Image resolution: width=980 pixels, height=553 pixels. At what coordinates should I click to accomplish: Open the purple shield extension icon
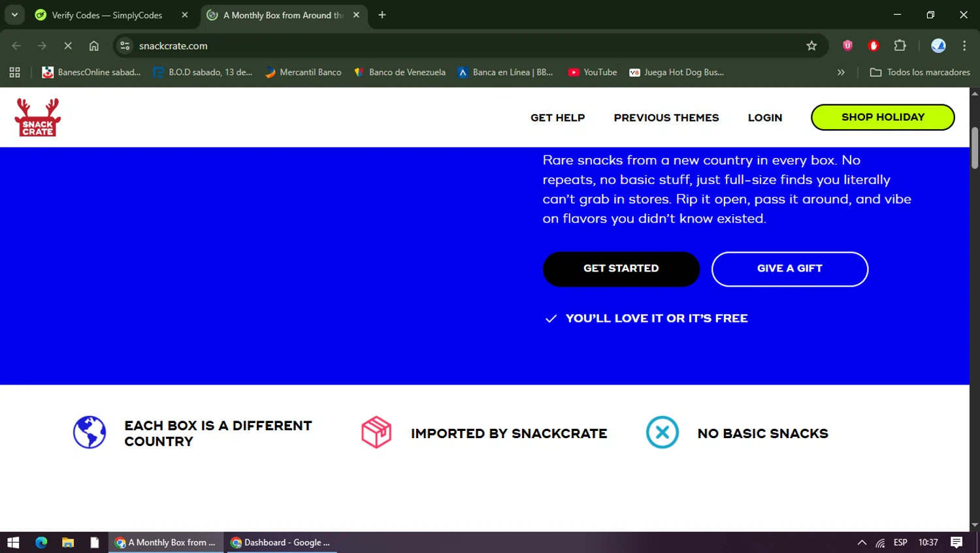pyautogui.click(x=847, y=46)
